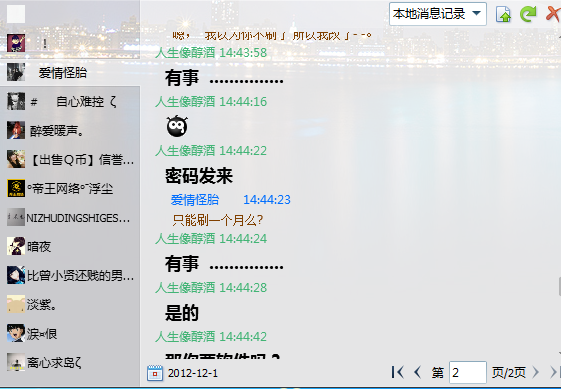
Task: Click sender name 爱情怪胎 at 14:44:23
Action: click(195, 200)
